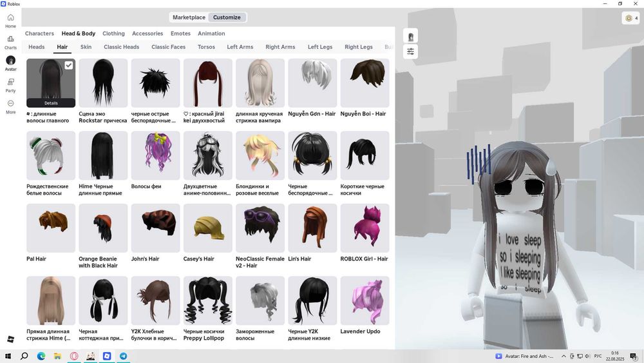This screenshot has width=644, height=363.
Task: Launch Microsoft Edge from taskbar
Action: pyautogui.click(x=41, y=356)
